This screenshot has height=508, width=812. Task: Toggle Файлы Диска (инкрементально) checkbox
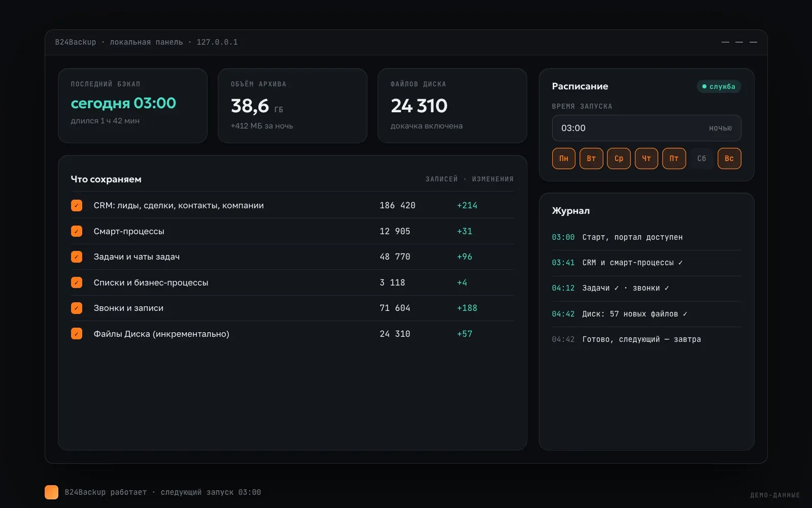[x=77, y=334]
